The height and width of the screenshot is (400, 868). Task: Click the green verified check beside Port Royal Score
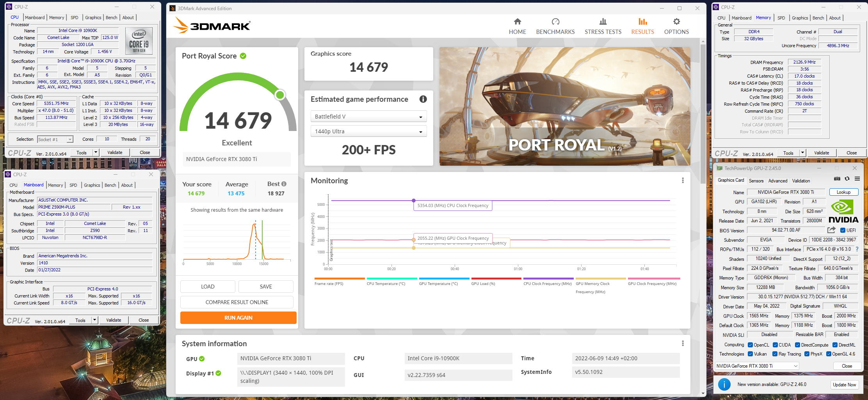(243, 56)
